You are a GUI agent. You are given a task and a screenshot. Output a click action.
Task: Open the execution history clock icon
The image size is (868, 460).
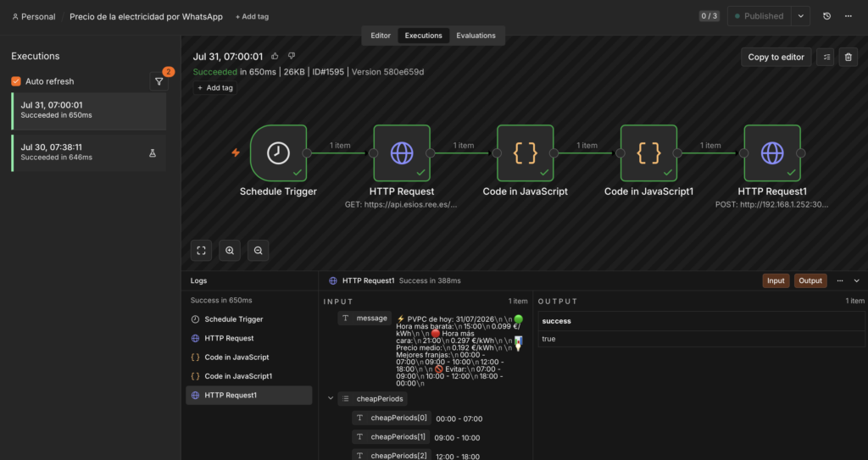click(826, 16)
